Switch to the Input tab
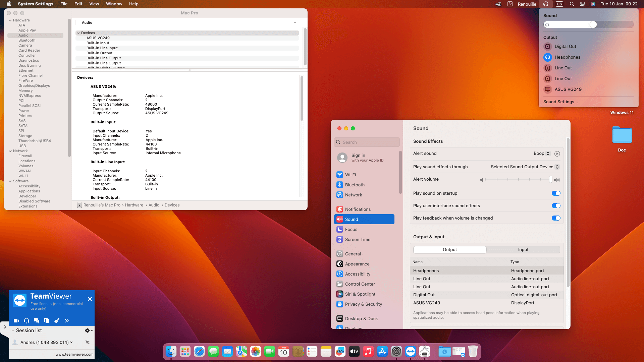The width and height of the screenshot is (644, 362). point(523,250)
